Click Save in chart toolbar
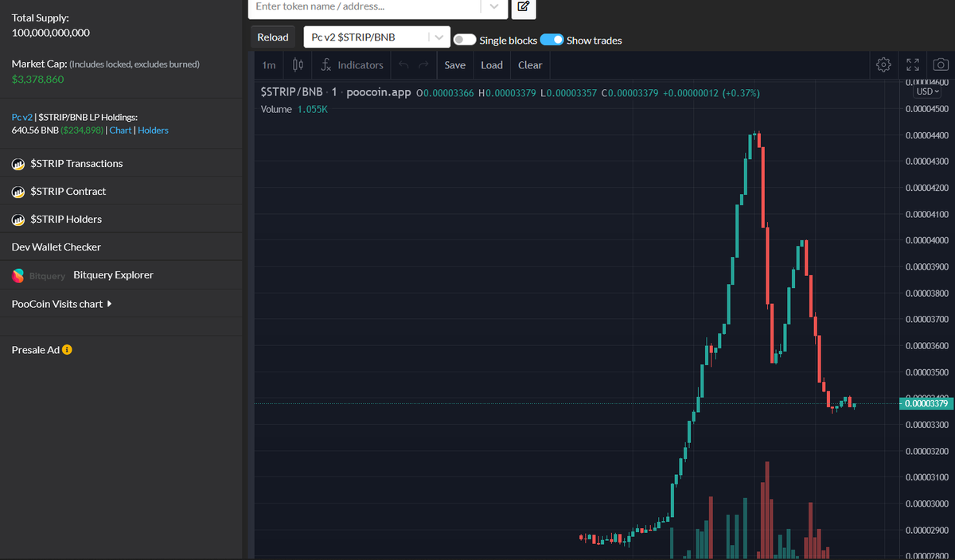This screenshot has height=560, width=955. [x=454, y=65]
